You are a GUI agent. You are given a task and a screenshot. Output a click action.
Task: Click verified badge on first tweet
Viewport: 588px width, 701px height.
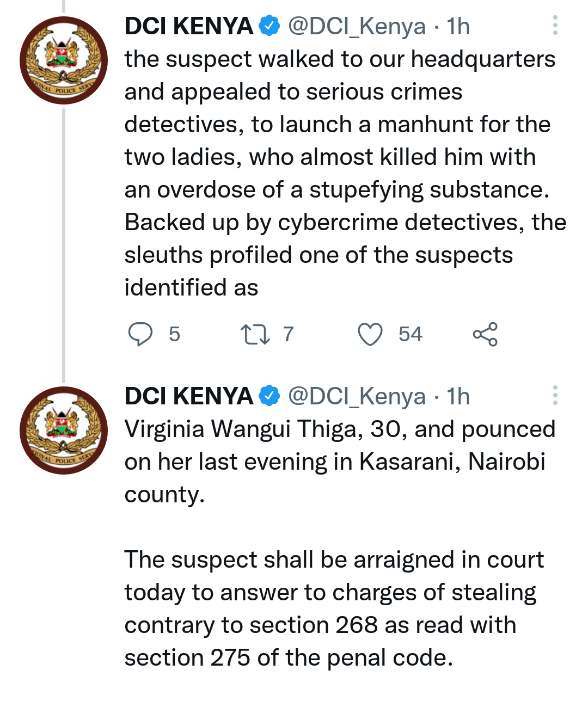click(269, 26)
